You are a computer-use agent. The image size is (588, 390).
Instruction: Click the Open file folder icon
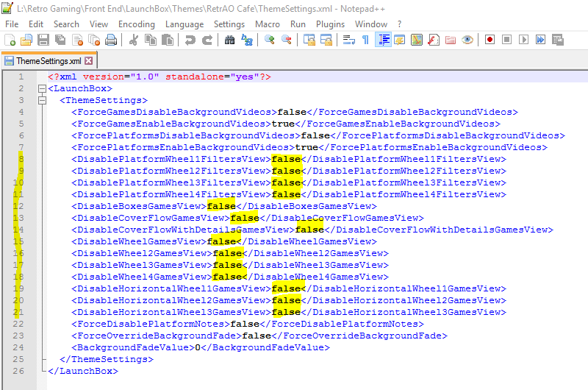(26, 40)
